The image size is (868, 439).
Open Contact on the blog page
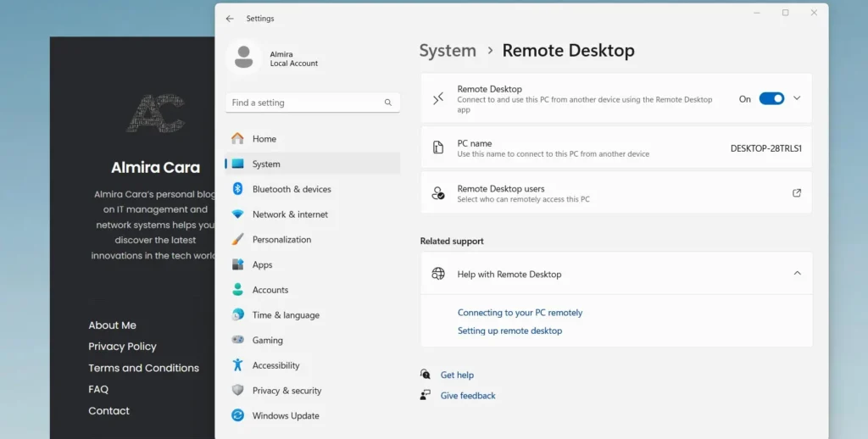pos(108,411)
